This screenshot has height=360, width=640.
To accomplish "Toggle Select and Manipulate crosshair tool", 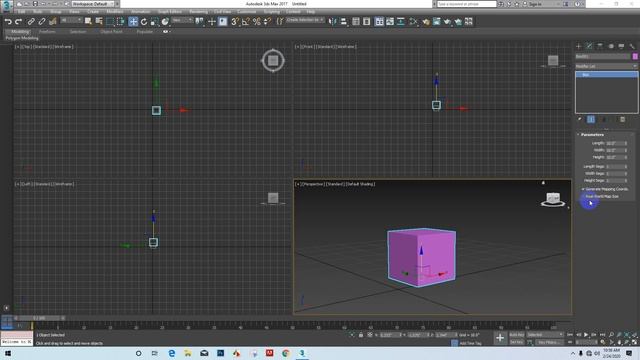I will 211,22.
